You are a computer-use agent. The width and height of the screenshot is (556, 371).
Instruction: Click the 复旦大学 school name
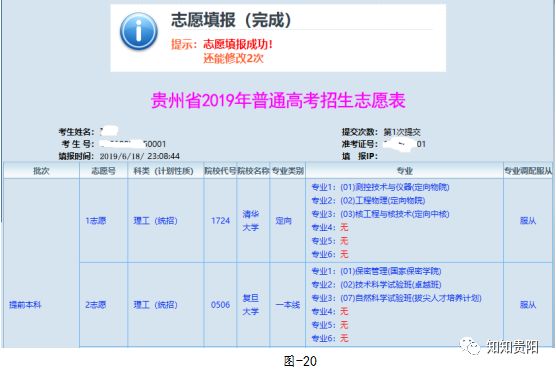tap(251, 305)
